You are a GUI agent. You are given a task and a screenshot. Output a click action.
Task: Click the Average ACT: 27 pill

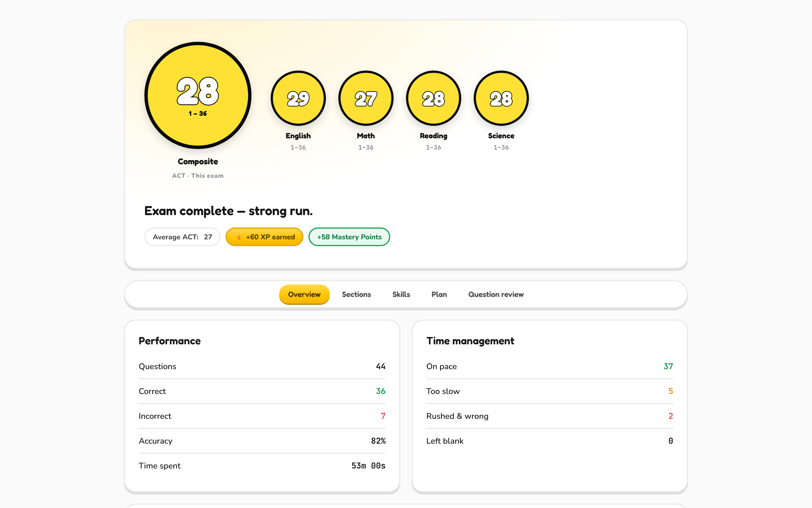click(x=182, y=237)
